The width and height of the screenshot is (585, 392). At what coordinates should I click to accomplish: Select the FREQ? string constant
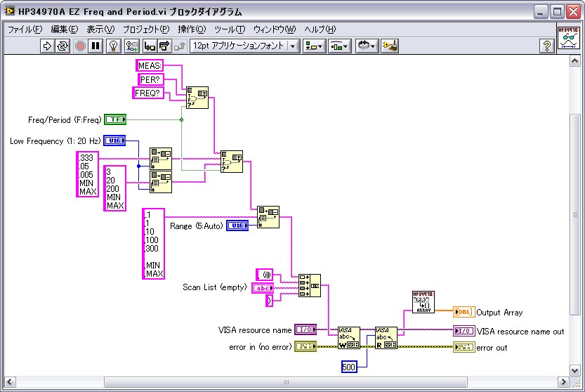point(148,93)
